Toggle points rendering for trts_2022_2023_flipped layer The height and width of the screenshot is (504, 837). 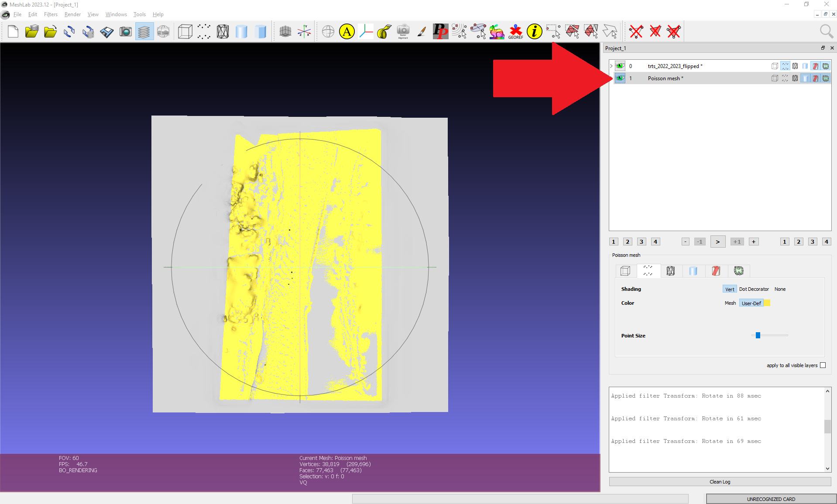click(x=785, y=66)
